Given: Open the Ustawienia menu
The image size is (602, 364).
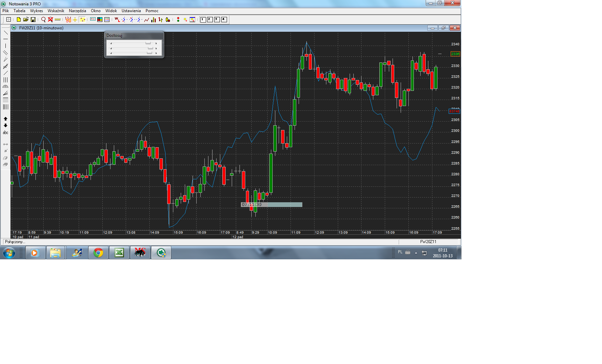Looking at the screenshot, I should pos(131,11).
